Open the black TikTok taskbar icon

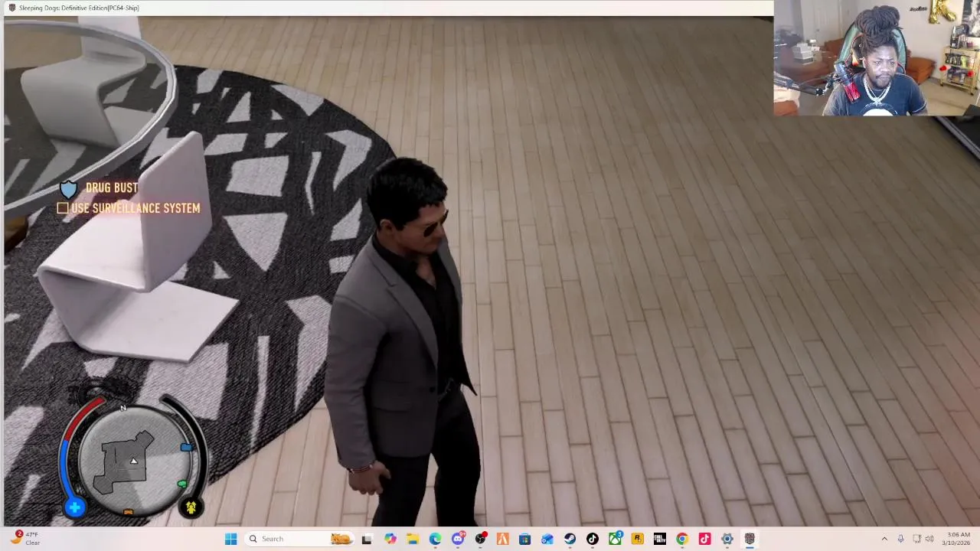point(593,539)
